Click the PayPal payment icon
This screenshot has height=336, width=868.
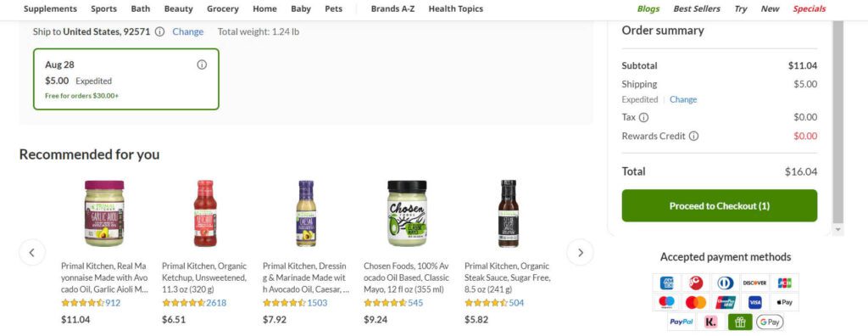(682, 322)
